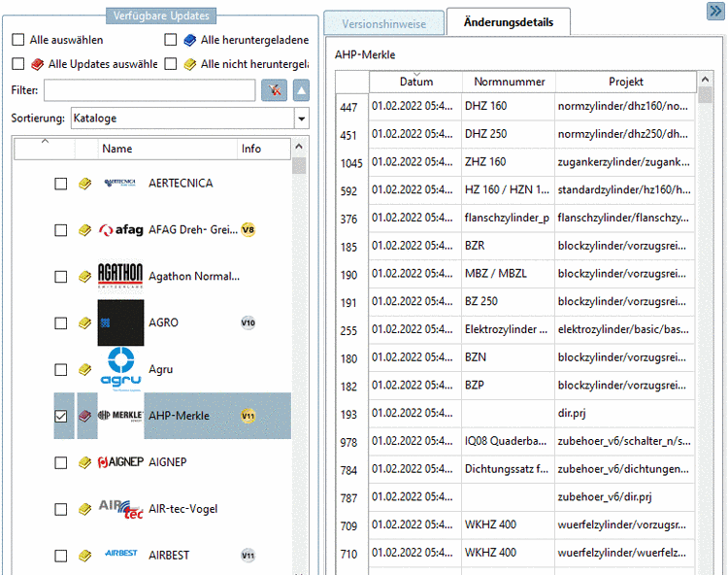
Task: Check the Alle Updates auswählen checkbox
Action: (x=18, y=64)
